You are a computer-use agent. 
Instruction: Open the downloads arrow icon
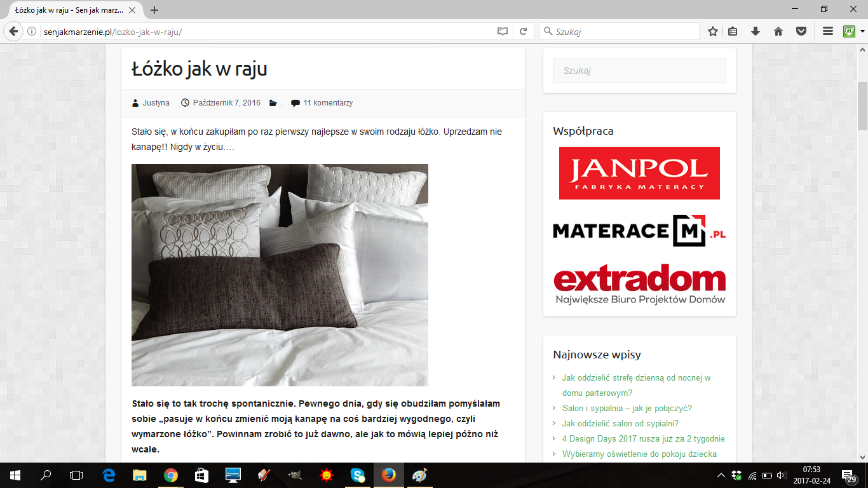756,31
